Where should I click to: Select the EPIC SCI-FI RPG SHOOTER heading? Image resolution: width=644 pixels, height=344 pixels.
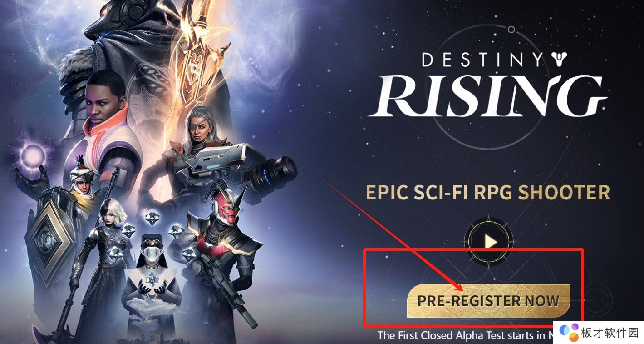click(x=487, y=193)
